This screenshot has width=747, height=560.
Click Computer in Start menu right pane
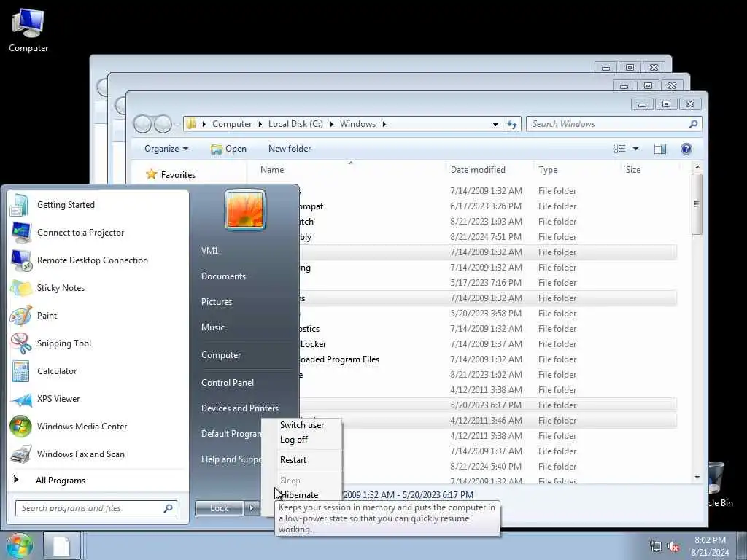click(221, 355)
